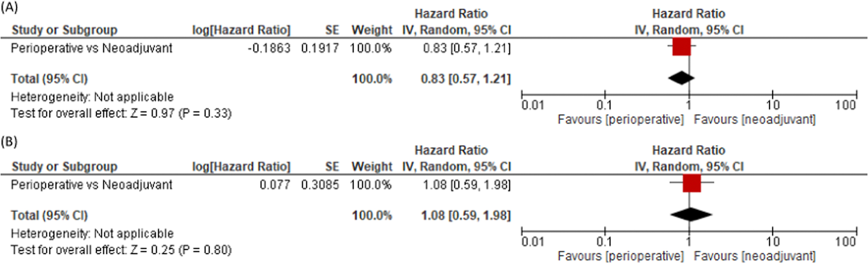Click the SE value 0.1917

(320, 48)
